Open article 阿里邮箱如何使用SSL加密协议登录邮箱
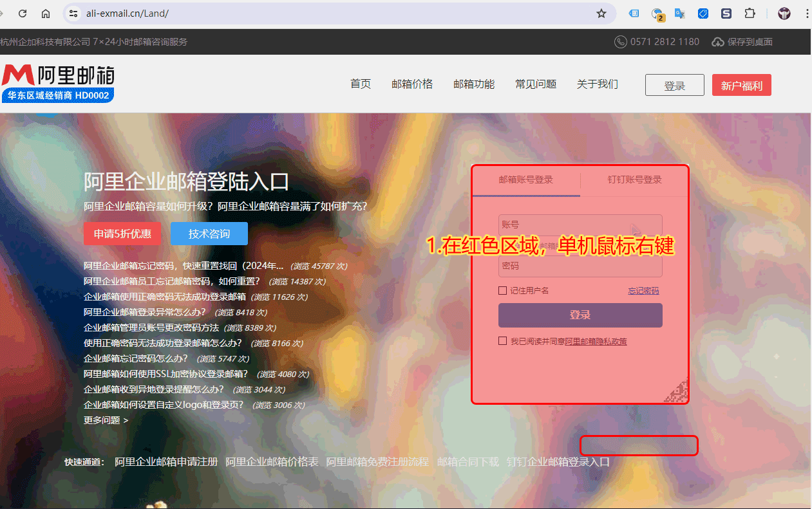 coord(166,374)
